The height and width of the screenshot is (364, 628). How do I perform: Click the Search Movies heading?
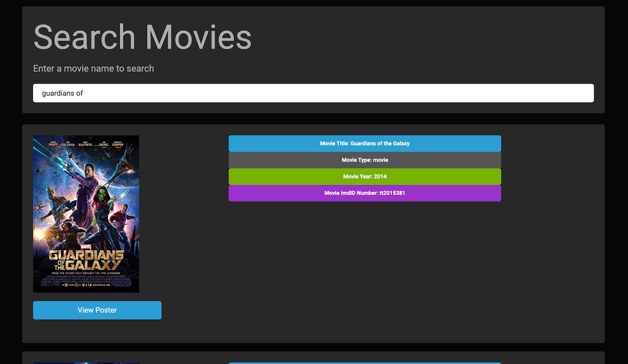(142, 37)
